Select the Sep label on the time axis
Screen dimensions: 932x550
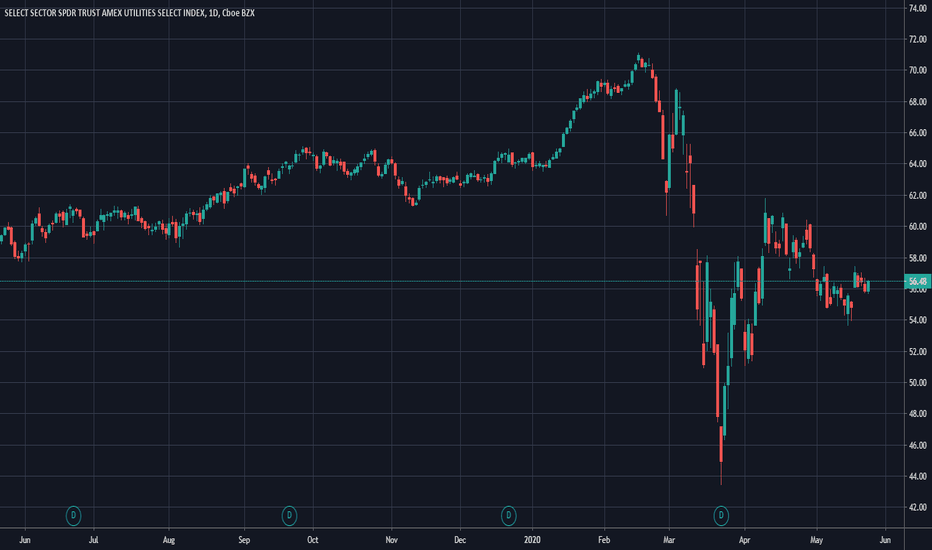(244, 540)
